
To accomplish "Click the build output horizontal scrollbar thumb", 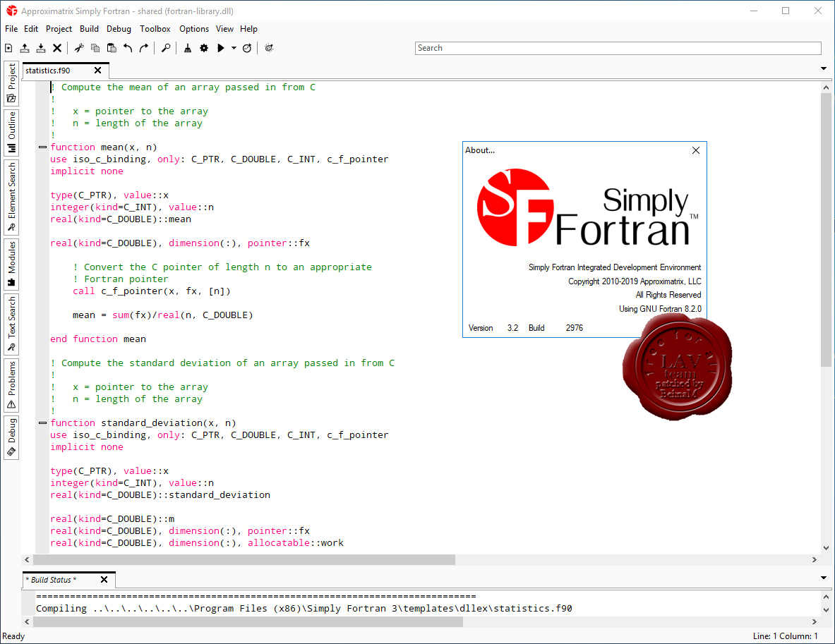I will pos(248,621).
